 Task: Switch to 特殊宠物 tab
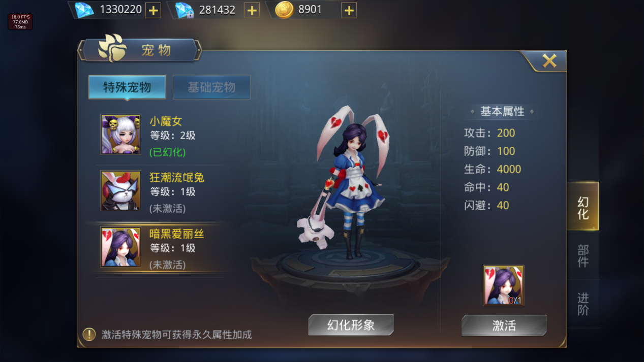pyautogui.click(x=127, y=87)
